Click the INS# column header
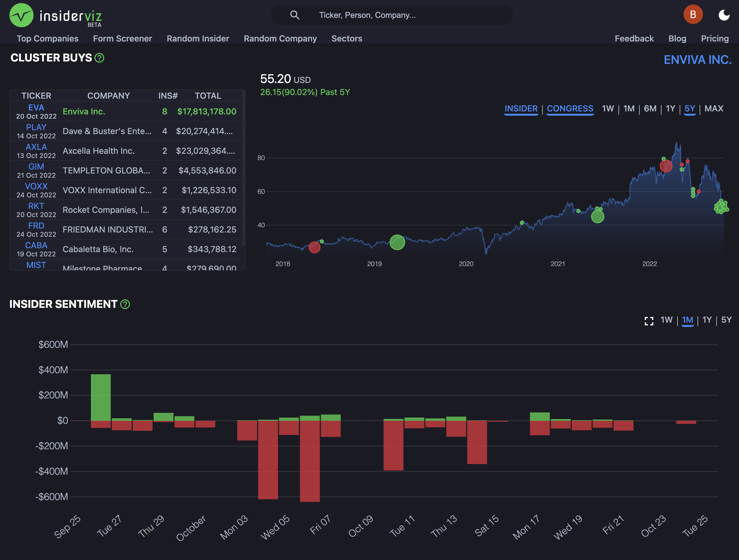739x560 pixels. [168, 96]
